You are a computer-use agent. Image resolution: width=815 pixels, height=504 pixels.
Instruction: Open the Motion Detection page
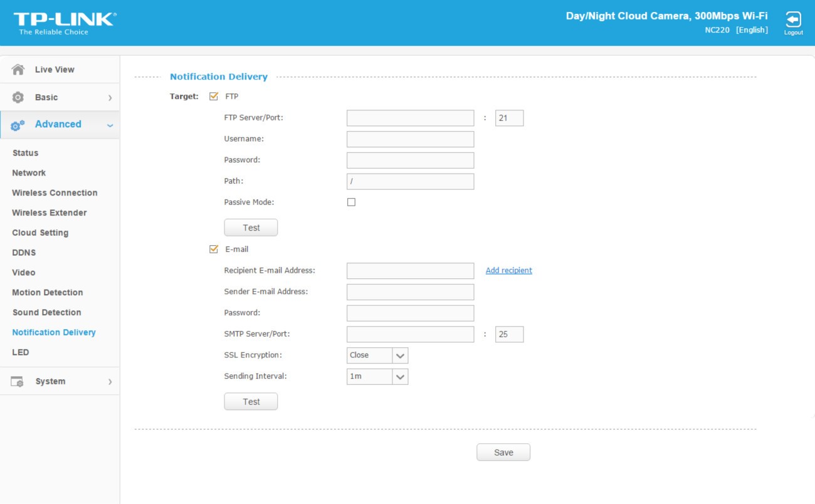(x=47, y=292)
